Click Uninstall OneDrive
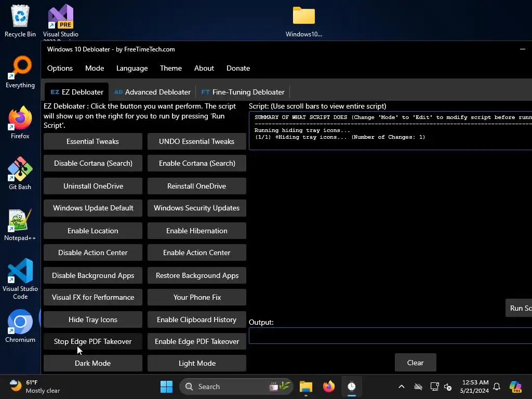Screen dimensions: 532x399 (x=92, y=186)
